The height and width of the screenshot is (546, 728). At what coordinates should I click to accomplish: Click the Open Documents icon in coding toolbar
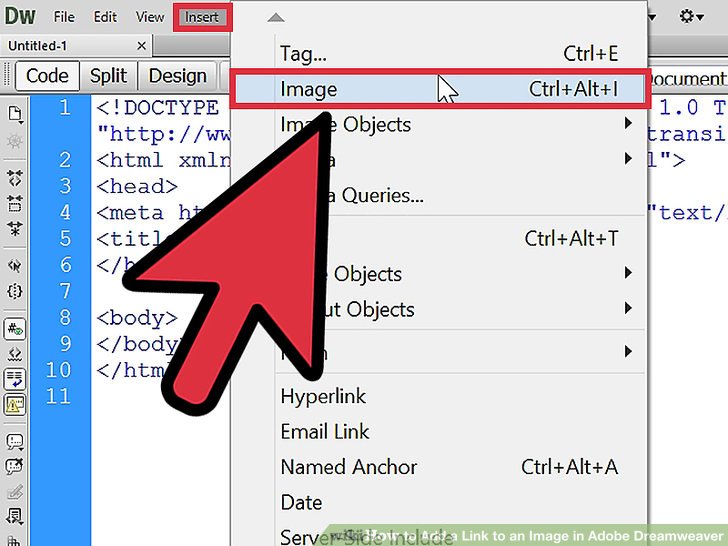tap(15, 114)
